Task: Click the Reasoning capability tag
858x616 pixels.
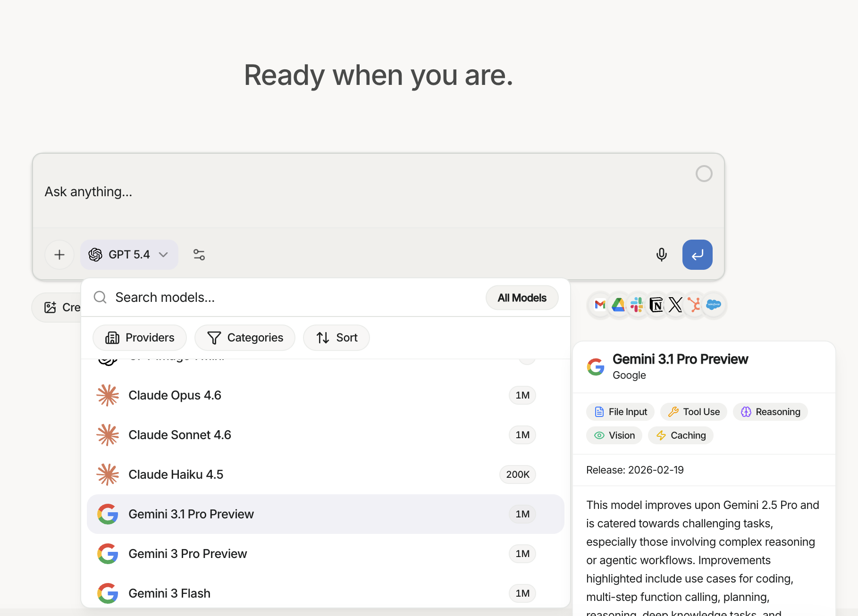Action: [770, 412]
